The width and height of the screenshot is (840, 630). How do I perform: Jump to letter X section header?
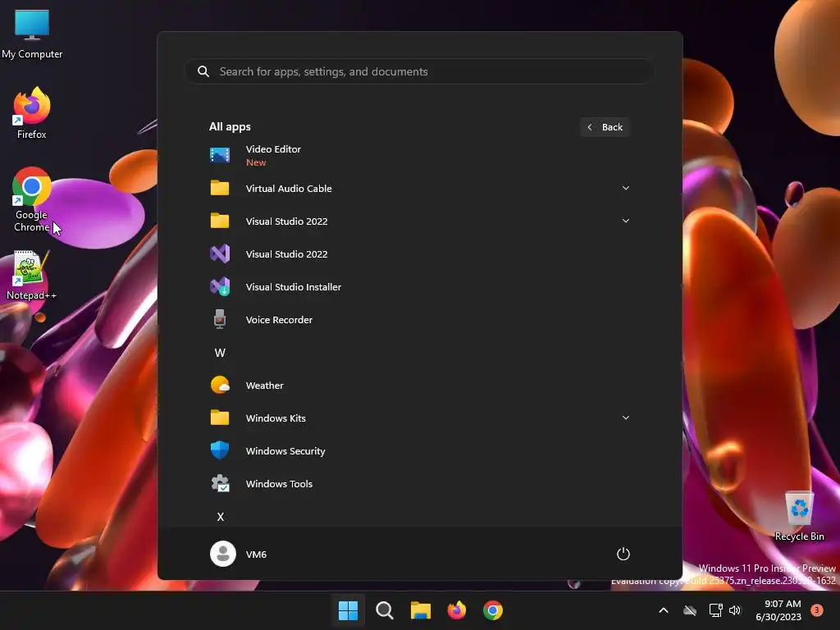(220, 517)
